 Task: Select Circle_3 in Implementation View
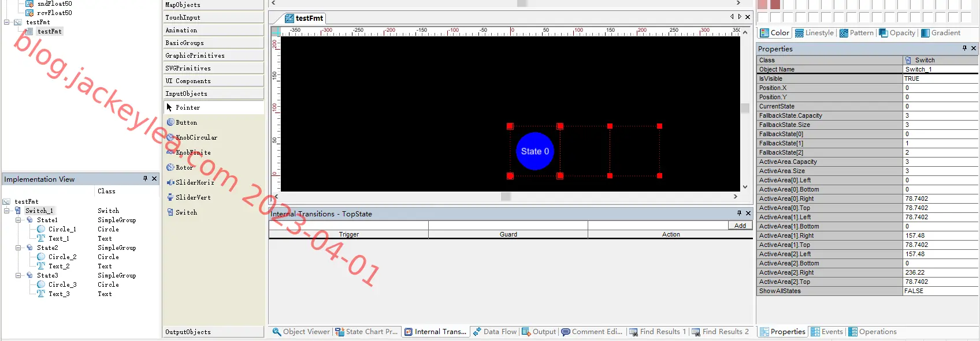[x=62, y=284]
